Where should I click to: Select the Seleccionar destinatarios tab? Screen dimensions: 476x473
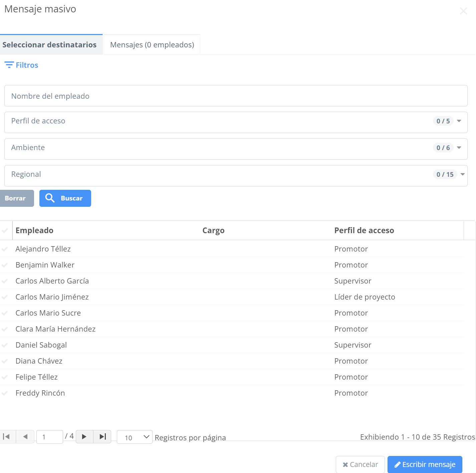pyautogui.click(x=49, y=45)
